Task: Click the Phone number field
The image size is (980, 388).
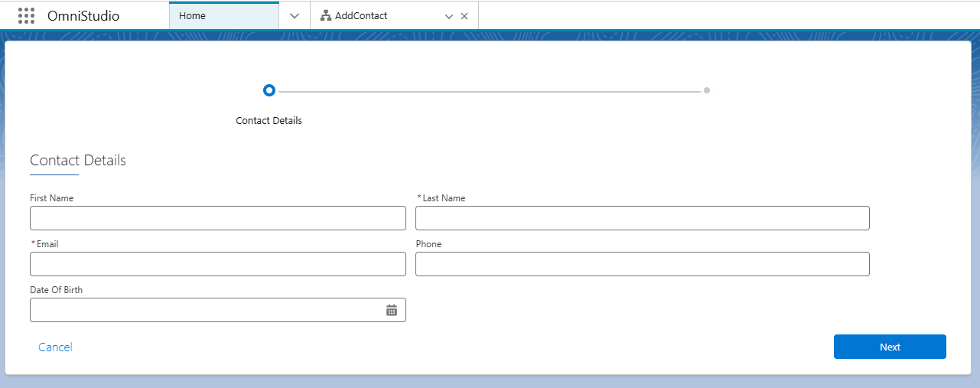Action: 642,264
